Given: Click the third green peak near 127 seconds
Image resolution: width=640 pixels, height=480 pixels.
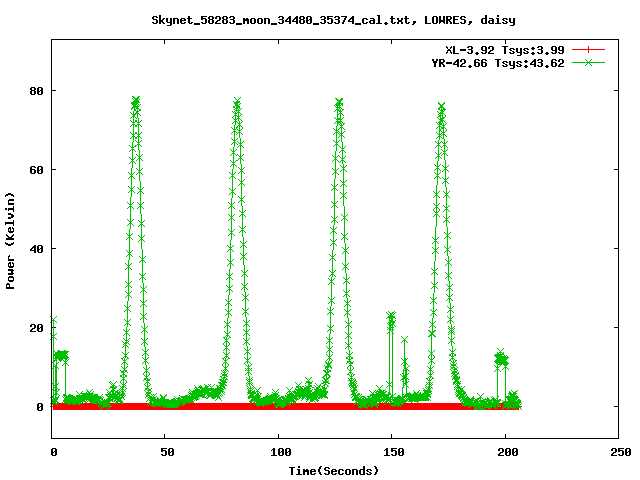Looking at the screenshot, I should [x=339, y=102].
